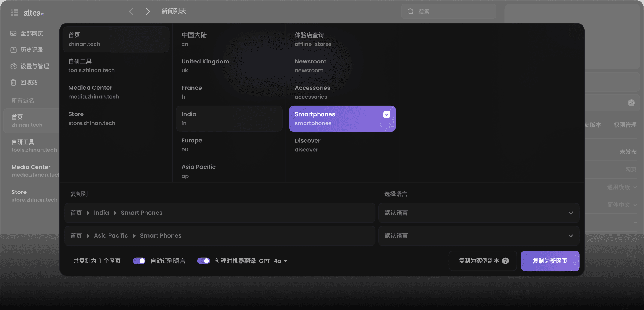This screenshot has height=310, width=644.
Task: Switch to the 权限管理 tab
Action: (x=625, y=125)
